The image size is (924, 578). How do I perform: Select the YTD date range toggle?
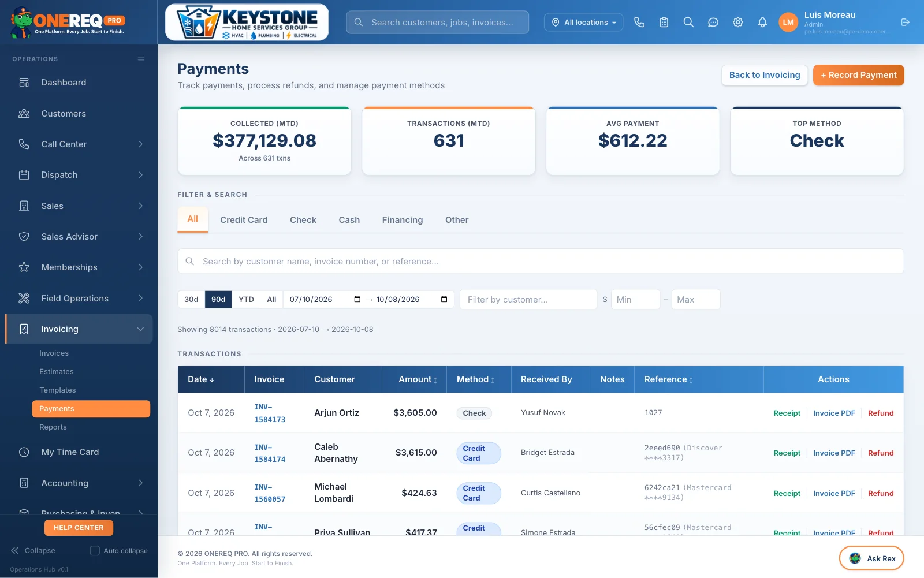[x=246, y=299]
